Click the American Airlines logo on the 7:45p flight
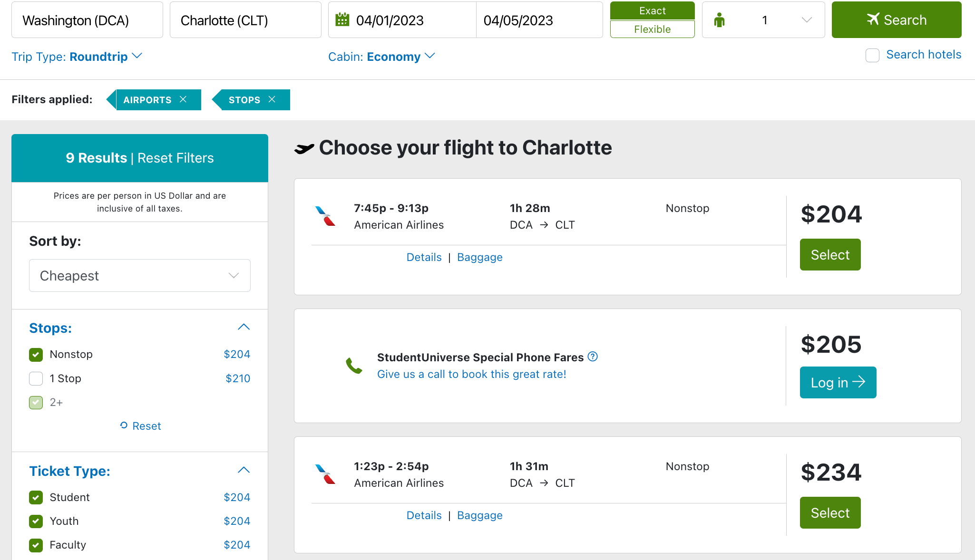This screenshot has width=975, height=560. coord(325,216)
